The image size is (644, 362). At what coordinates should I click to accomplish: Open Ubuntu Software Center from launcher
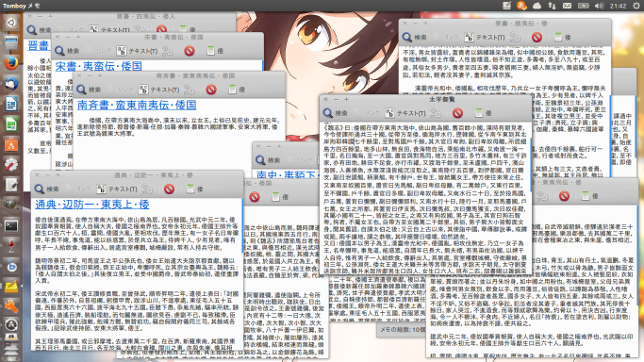point(11,144)
